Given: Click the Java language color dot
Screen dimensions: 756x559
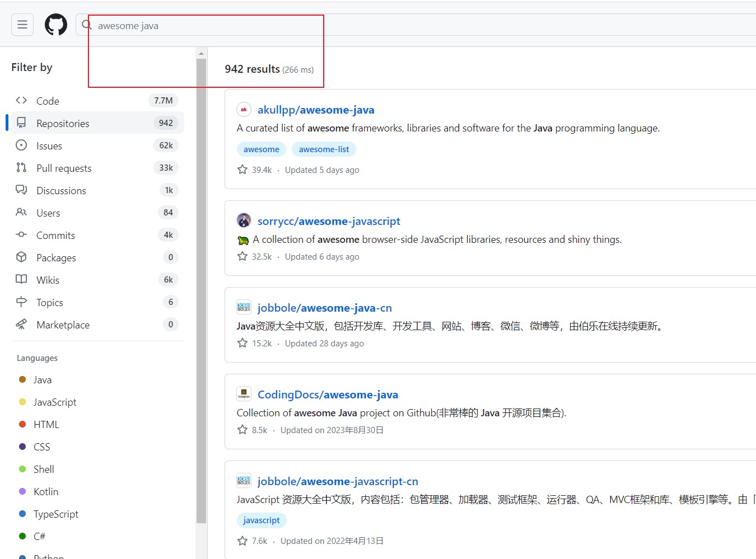Looking at the screenshot, I should 22,379.
